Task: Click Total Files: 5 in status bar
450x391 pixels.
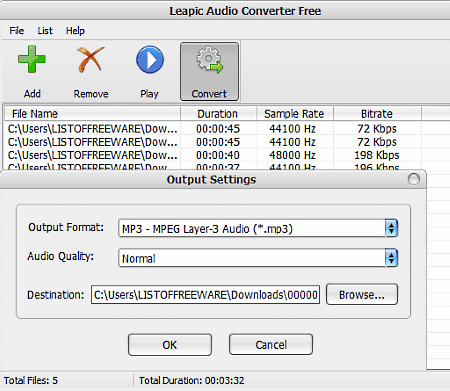Action: 31,380
